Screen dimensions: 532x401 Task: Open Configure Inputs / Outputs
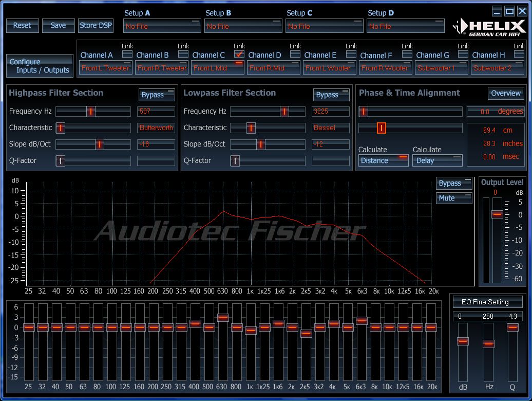click(x=40, y=66)
